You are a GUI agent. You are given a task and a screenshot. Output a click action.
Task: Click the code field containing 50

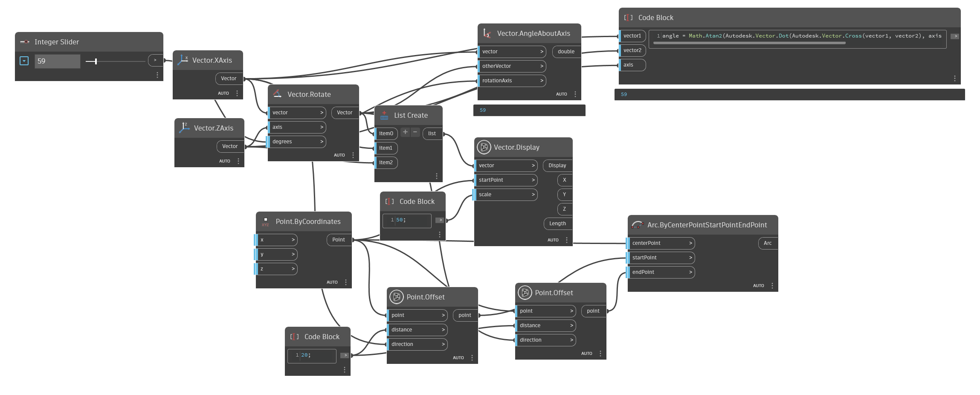pos(407,221)
